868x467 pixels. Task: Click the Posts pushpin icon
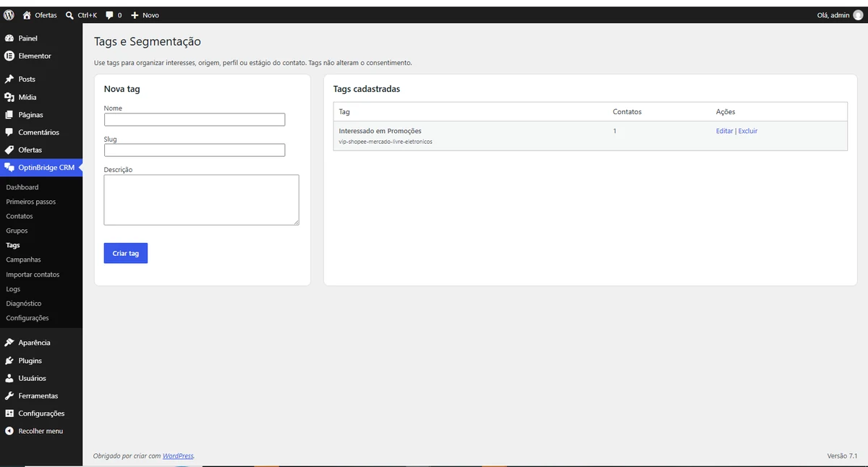click(x=9, y=80)
